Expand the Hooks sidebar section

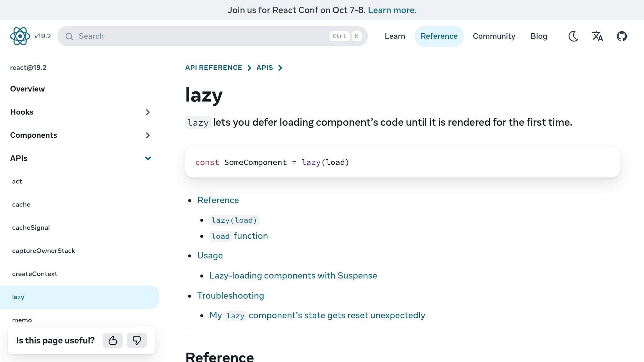point(148,112)
